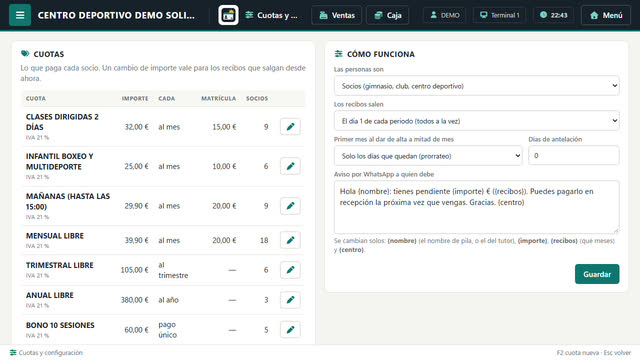Edit the Infantil Boxeo y Multideporte cuota
This screenshot has height=360, width=640.
tap(290, 166)
